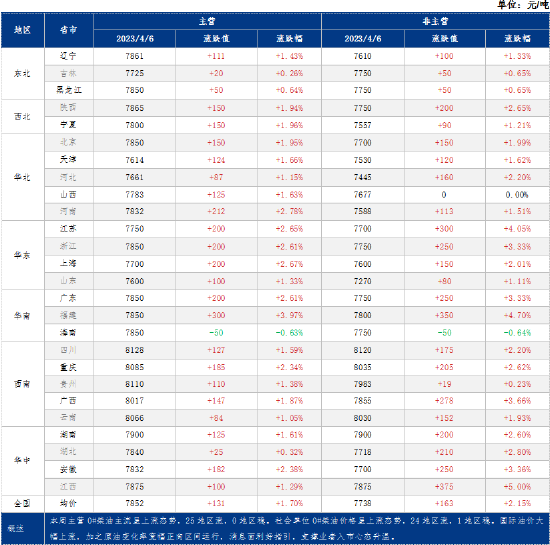550x545 pixels.
Task: Click 7861 price for 辽宁
Action: point(135,56)
